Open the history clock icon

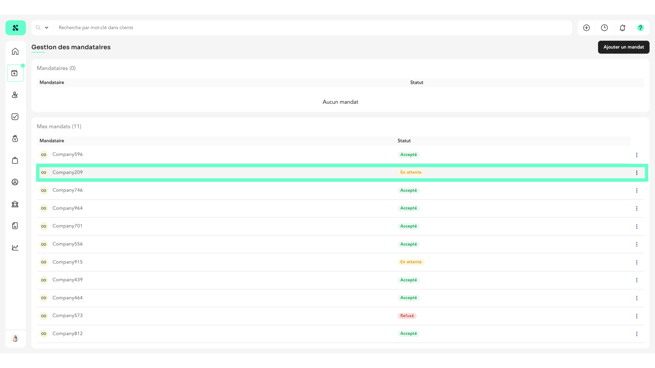click(x=604, y=28)
